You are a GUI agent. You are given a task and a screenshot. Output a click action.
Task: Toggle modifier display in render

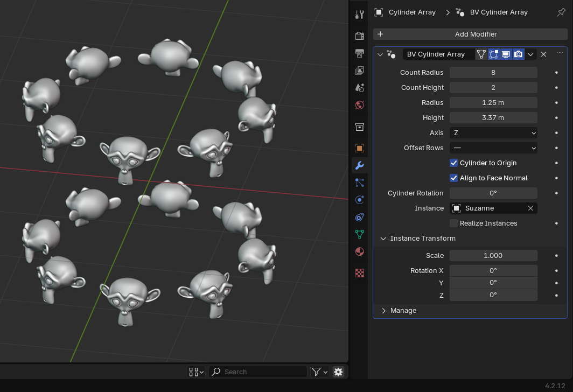pos(518,54)
